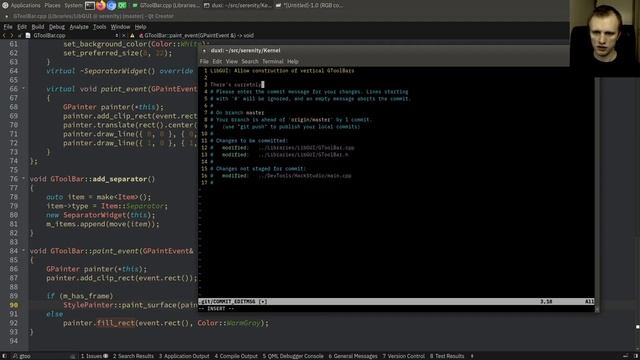Open the System menu in top panel

(x=73, y=5)
